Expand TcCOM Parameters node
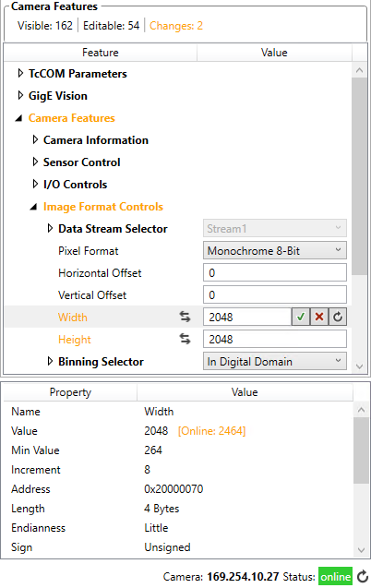This screenshot has width=371, height=588. tap(20, 73)
